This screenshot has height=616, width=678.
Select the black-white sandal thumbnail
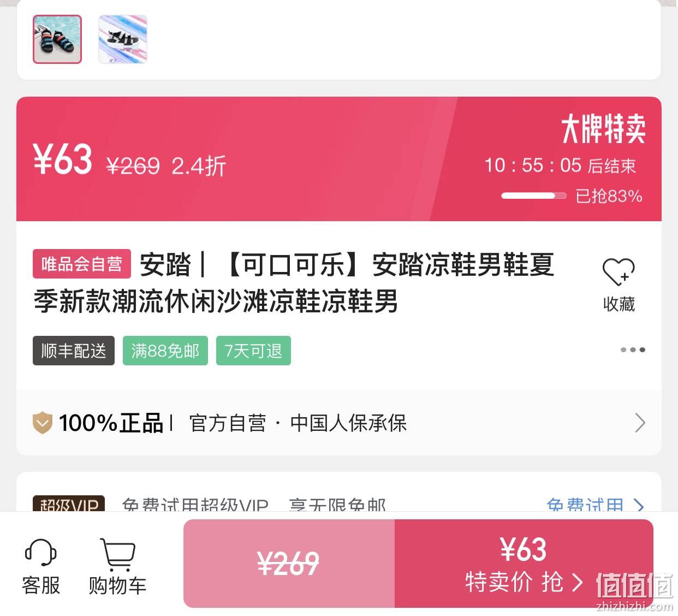pyautogui.click(x=123, y=39)
